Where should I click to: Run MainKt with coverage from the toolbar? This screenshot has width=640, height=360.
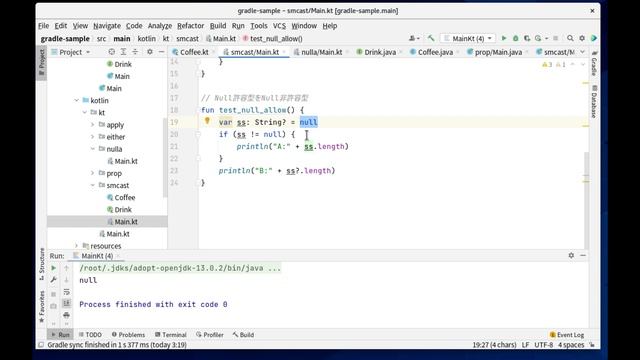(527, 38)
